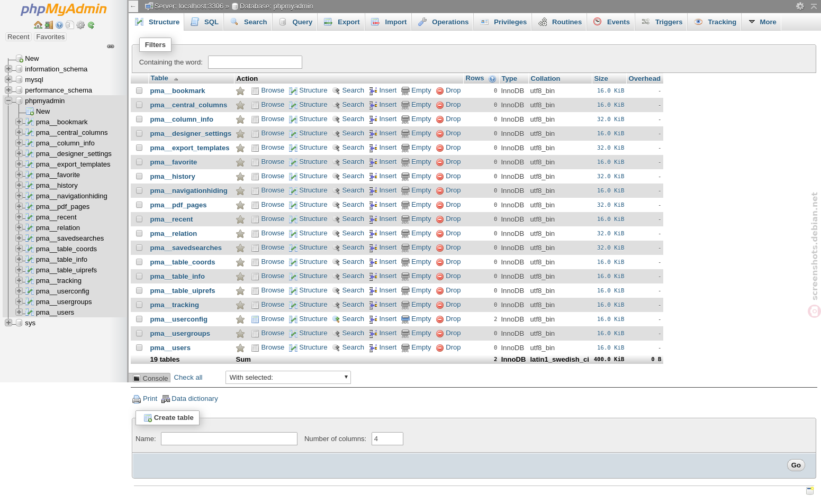The image size is (821, 504).
Task: Click the Containing the word filter field
Action: [x=255, y=62]
